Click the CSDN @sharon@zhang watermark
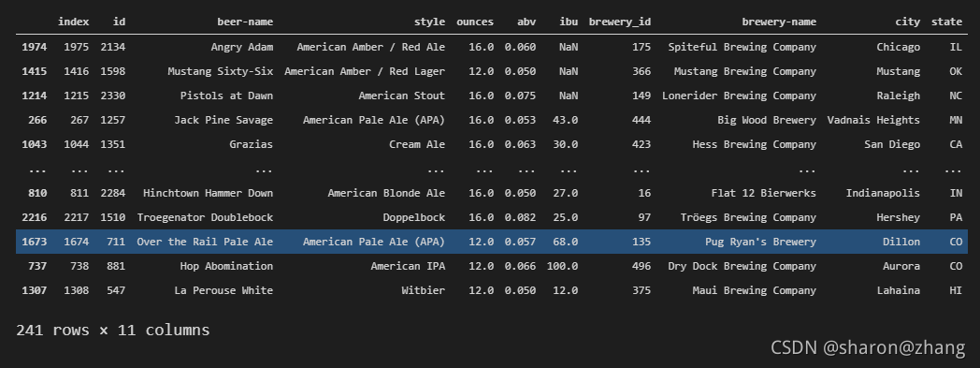This screenshot has width=980, height=368. click(868, 347)
